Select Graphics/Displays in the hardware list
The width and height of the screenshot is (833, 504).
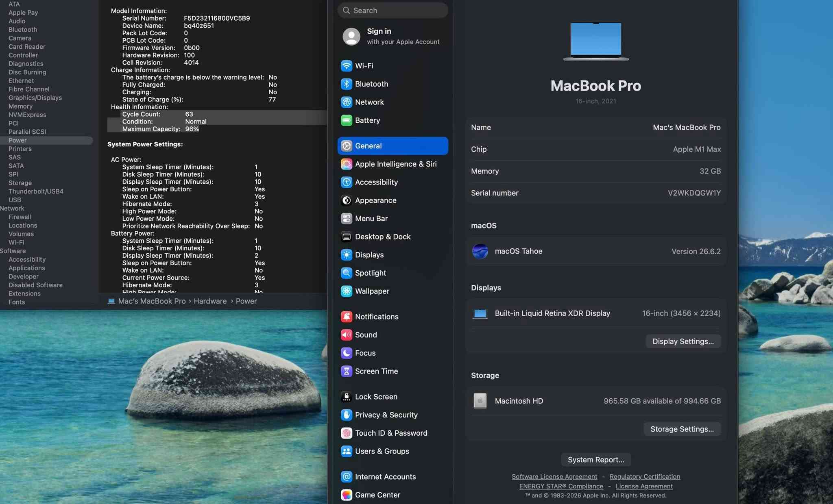coord(35,98)
